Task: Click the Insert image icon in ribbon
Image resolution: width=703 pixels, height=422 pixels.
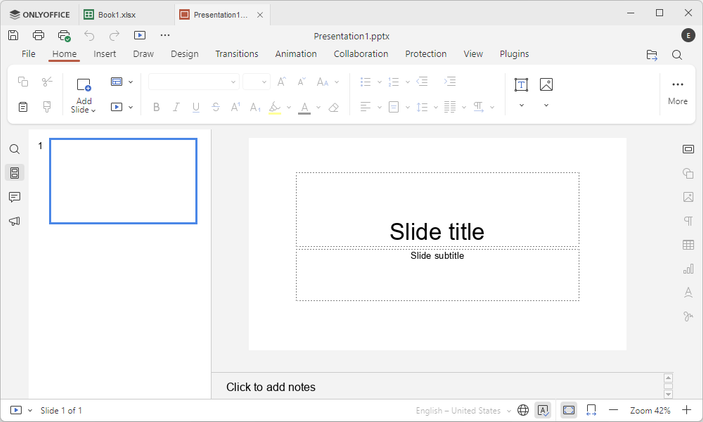Action: pyautogui.click(x=546, y=84)
